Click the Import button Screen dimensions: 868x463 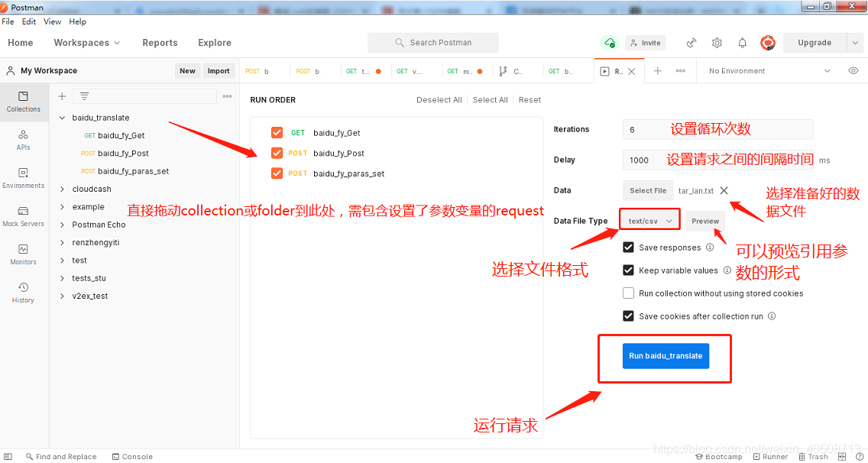click(219, 71)
